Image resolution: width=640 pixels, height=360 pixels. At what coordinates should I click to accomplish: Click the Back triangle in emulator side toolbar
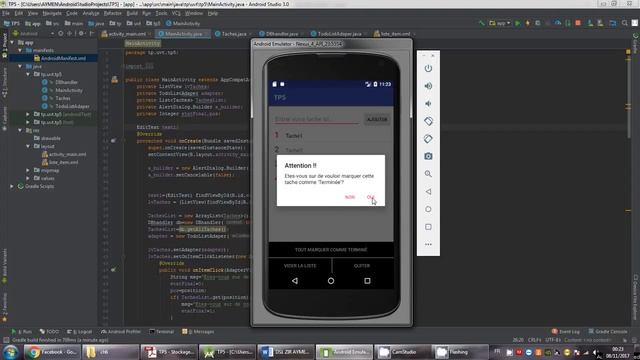428,191
